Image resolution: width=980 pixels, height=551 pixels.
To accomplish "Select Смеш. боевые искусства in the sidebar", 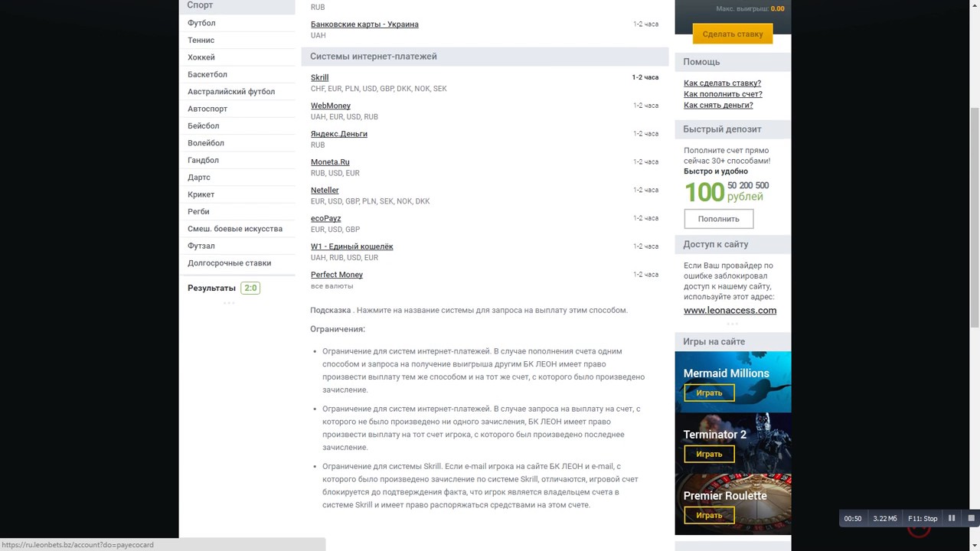I will pyautogui.click(x=235, y=229).
